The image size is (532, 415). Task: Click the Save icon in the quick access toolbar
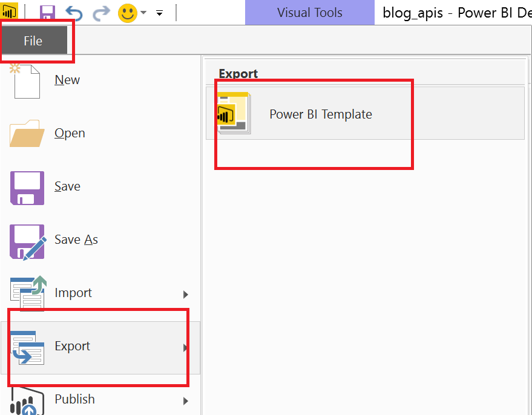47,13
